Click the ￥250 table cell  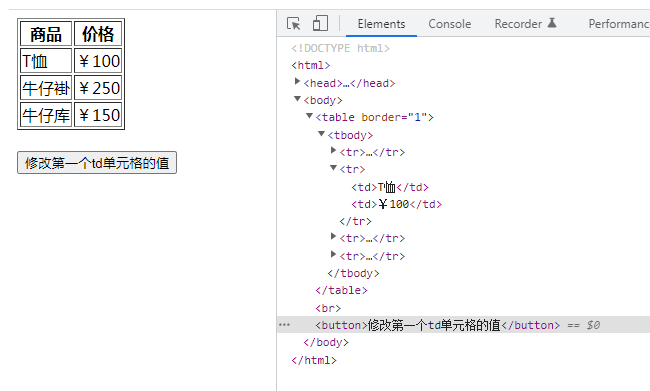click(x=98, y=88)
